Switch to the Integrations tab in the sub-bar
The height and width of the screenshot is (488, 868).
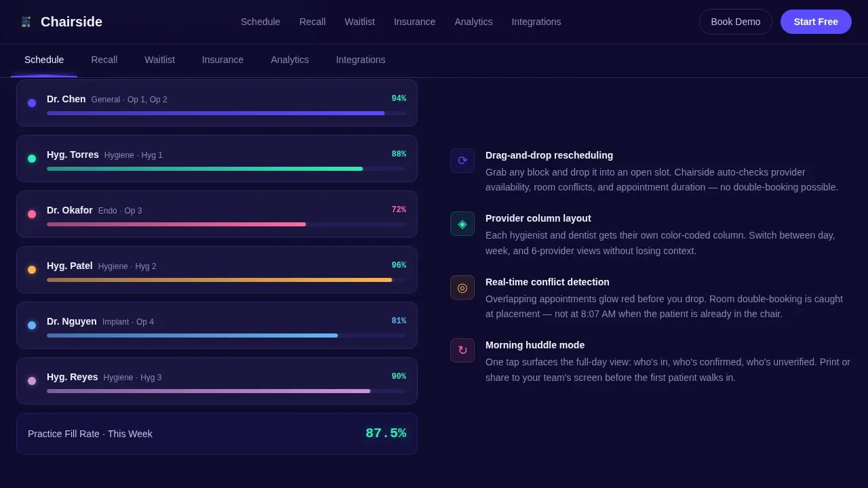pyautogui.click(x=361, y=60)
